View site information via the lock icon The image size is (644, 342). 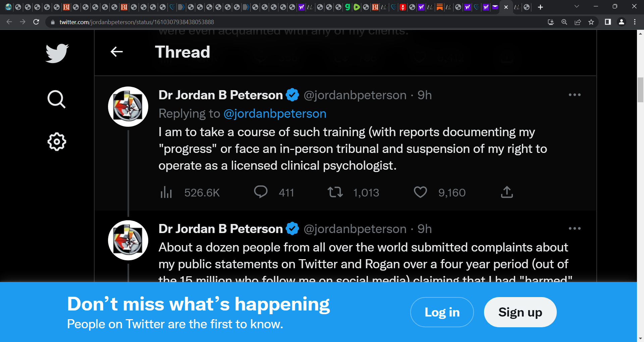pos(53,22)
